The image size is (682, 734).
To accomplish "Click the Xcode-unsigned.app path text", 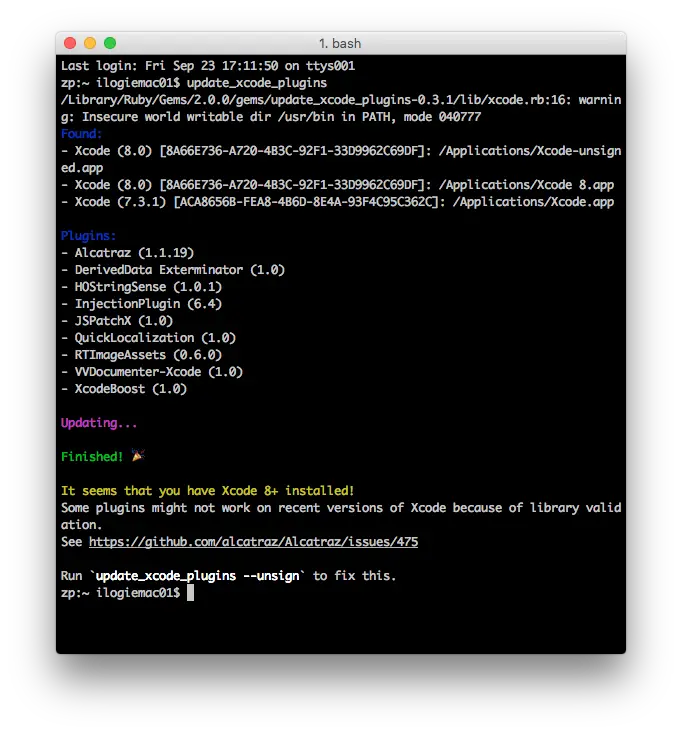I will [341, 159].
